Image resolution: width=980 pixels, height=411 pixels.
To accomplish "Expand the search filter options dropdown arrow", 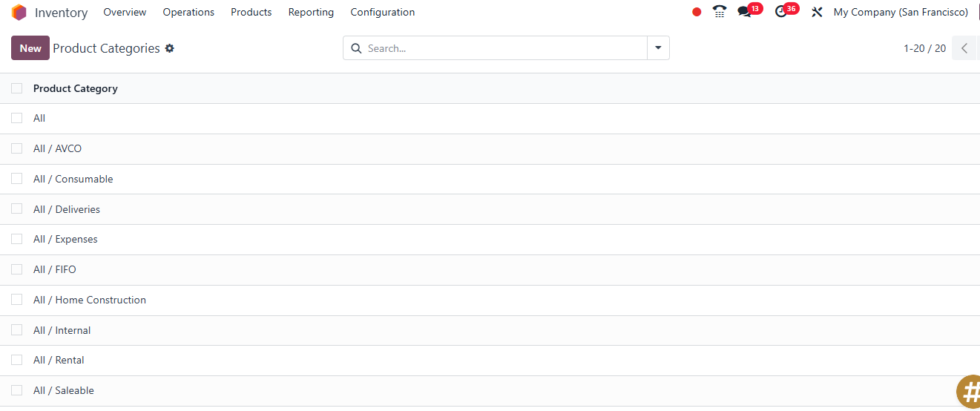I will pos(658,48).
